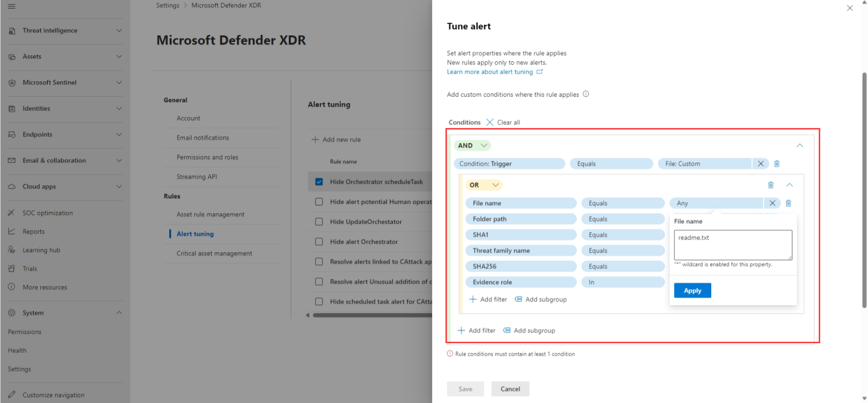
Task: Go to Email notifications settings
Action: click(x=203, y=137)
